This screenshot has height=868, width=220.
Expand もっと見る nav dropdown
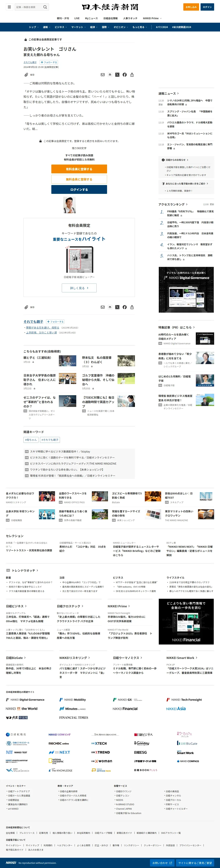140,27
